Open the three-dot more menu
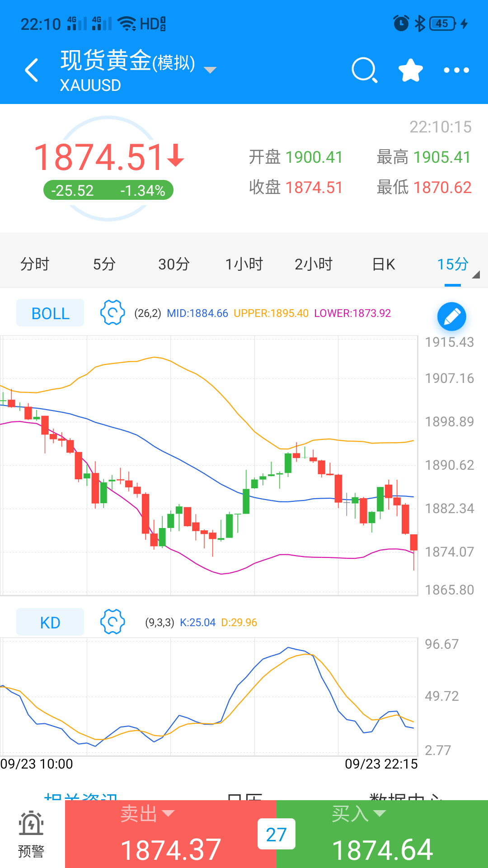This screenshot has height=868, width=488. (456, 70)
